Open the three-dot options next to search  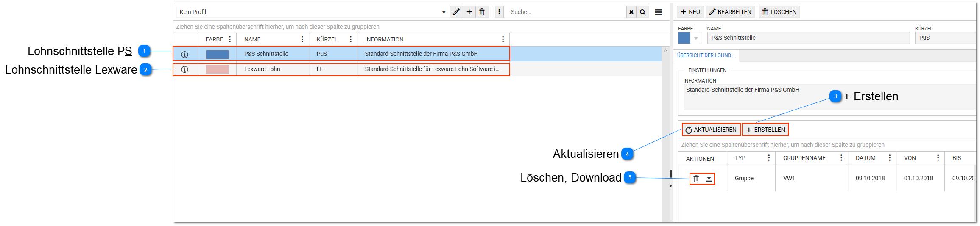pos(499,12)
